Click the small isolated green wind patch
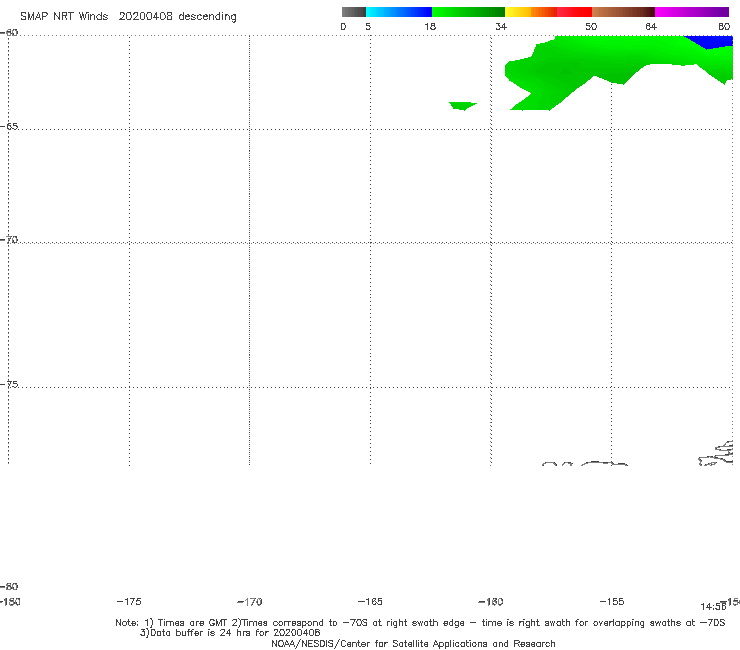Screen dimensions: 740x650 pyautogui.click(x=462, y=106)
